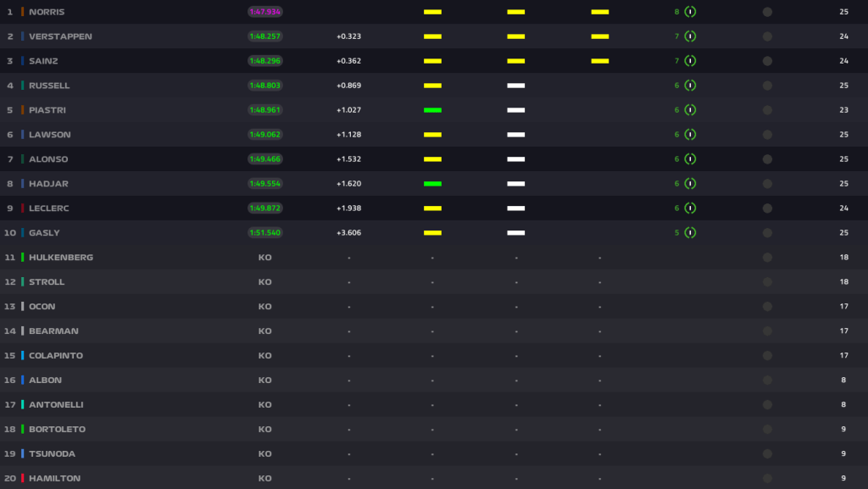The height and width of the screenshot is (489, 868).
Task: Click the grey status dot in Hamilton's row
Action: [767, 478]
